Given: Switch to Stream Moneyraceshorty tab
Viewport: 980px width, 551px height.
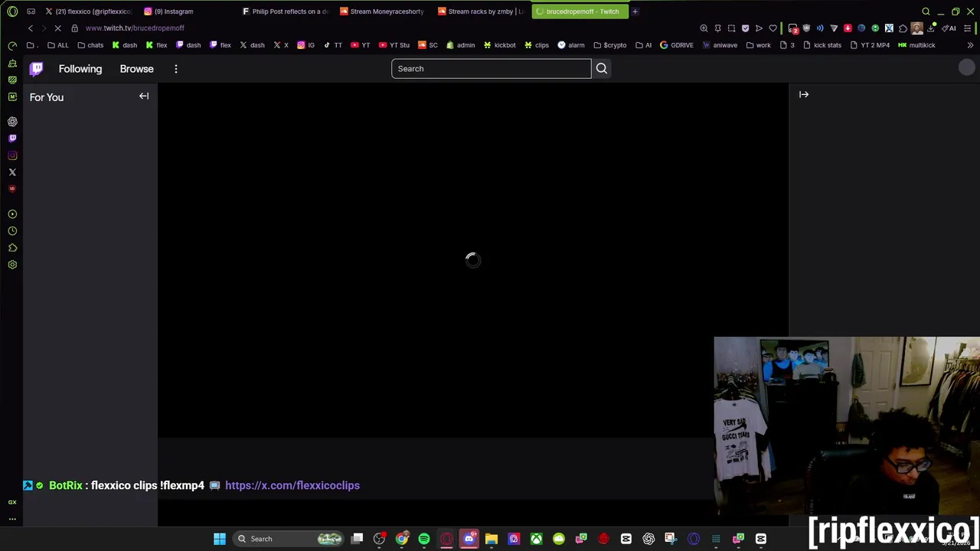Looking at the screenshot, I should click(x=382, y=11).
